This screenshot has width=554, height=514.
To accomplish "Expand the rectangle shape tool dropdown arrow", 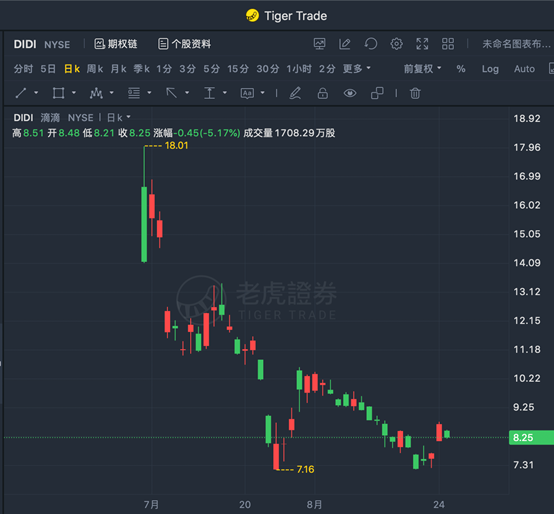I will point(74,93).
